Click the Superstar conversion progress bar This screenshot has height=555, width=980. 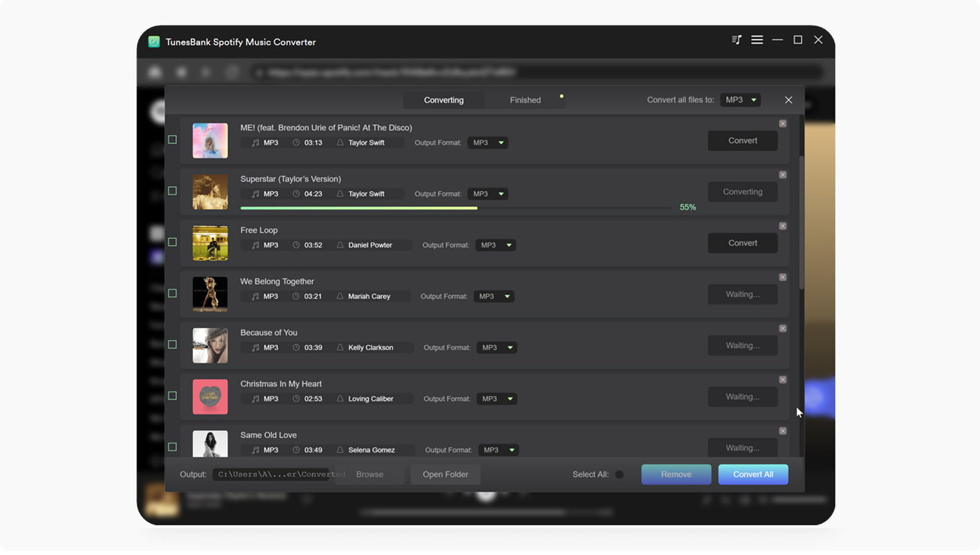[x=455, y=208]
